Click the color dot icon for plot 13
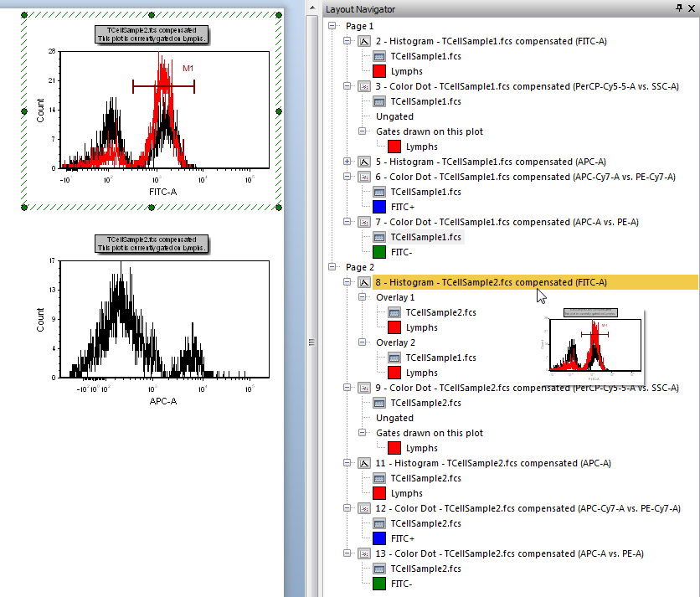 pyautogui.click(x=364, y=553)
